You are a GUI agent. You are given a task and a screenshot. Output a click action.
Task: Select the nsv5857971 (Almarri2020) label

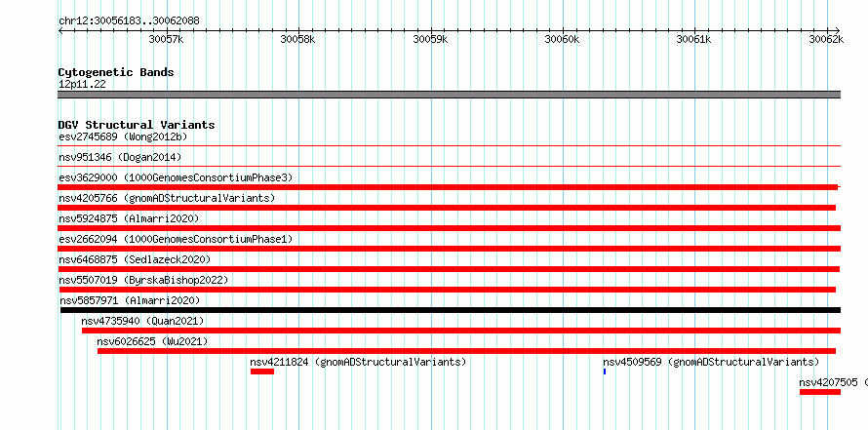point(130,300)
